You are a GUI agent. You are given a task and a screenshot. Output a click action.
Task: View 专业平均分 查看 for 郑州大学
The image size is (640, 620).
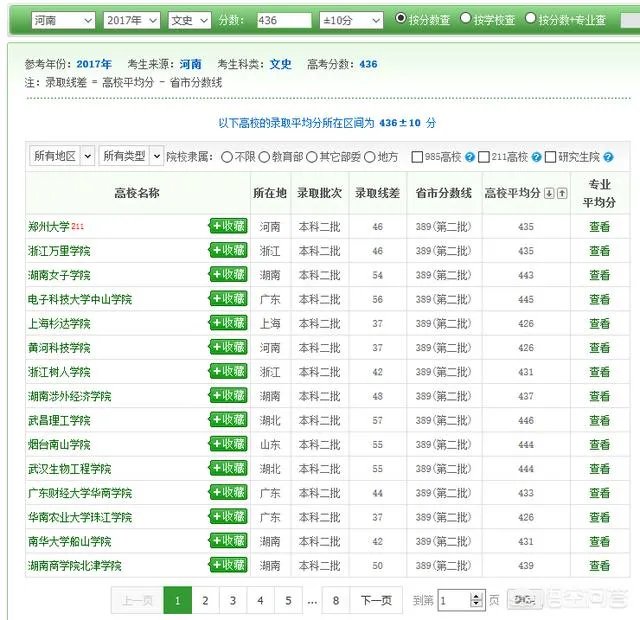point(599,226)
